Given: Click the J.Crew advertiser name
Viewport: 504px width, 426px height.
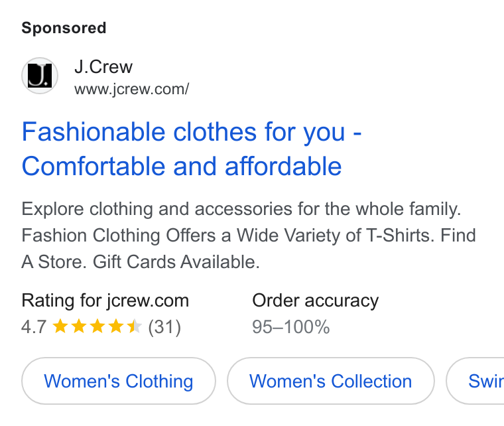Looking at the screenshot, I should tap(103, 67).
